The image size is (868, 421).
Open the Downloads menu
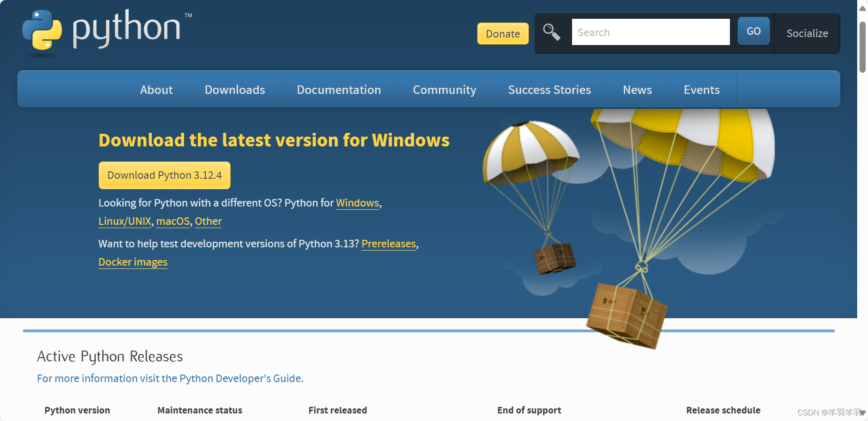coord(235,90)
